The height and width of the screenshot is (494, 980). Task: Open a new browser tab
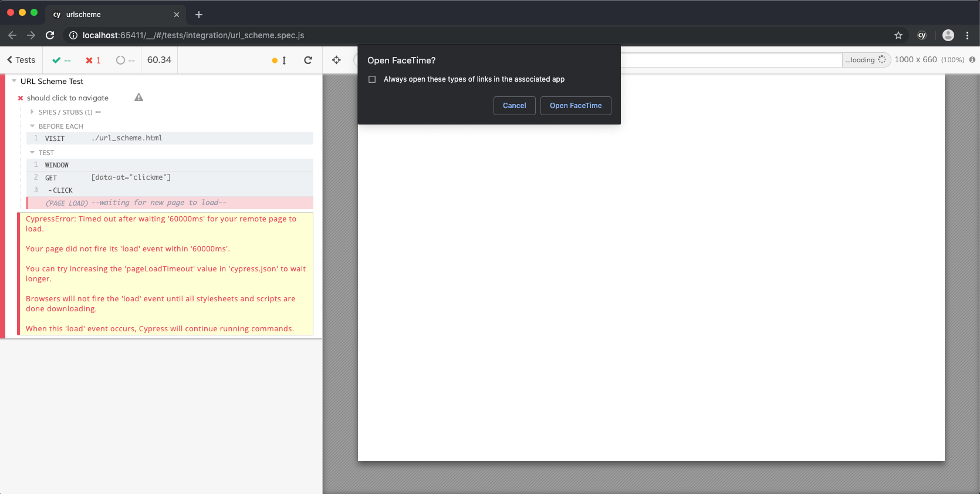pyautogui.click(x=199, y=15)
